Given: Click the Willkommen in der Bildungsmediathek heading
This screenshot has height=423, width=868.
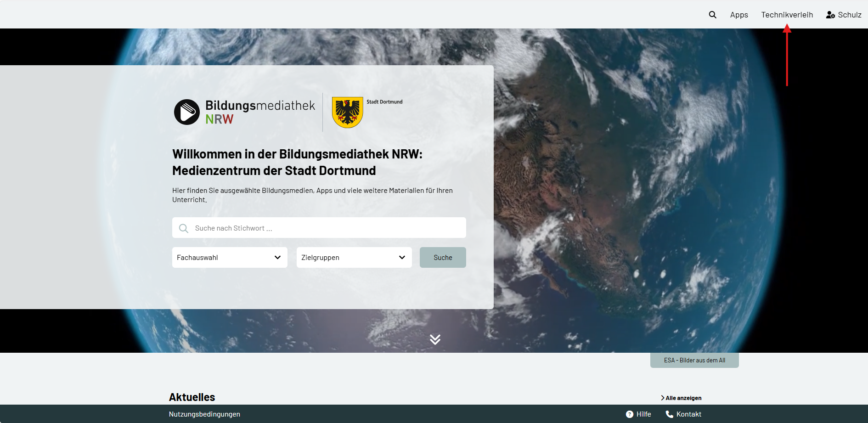Looking at the screenshot, I should [297, 162].
